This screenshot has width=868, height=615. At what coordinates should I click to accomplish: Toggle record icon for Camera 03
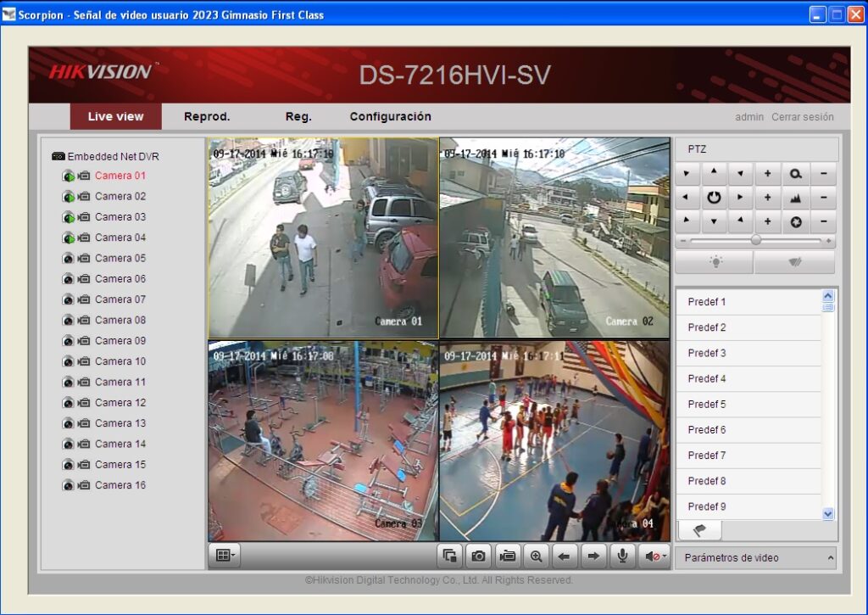click(x=84, y=217)
